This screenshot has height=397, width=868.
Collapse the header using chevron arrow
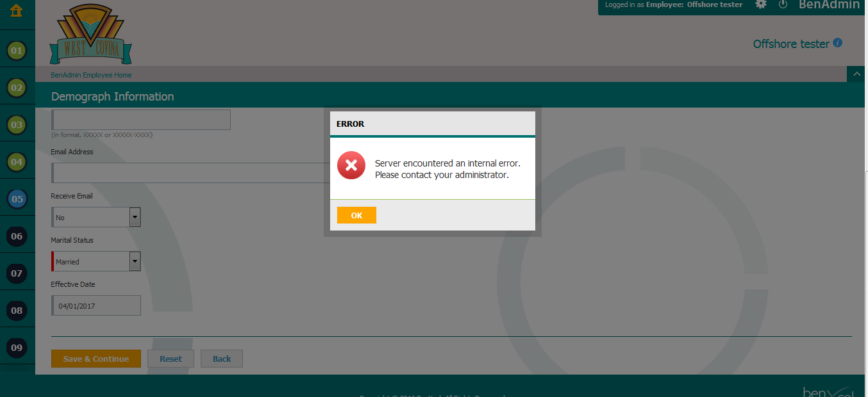(856, 74)
